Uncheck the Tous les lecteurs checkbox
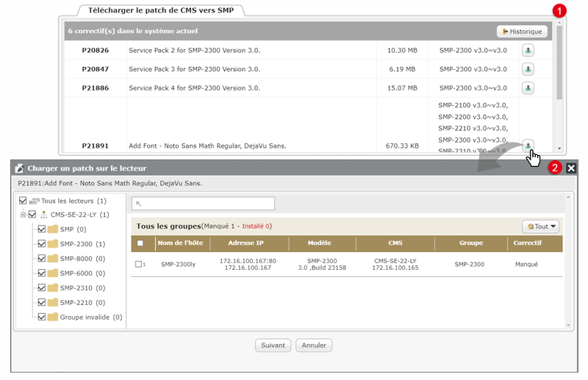Screen dimensions: 588x380 point(24,201)
